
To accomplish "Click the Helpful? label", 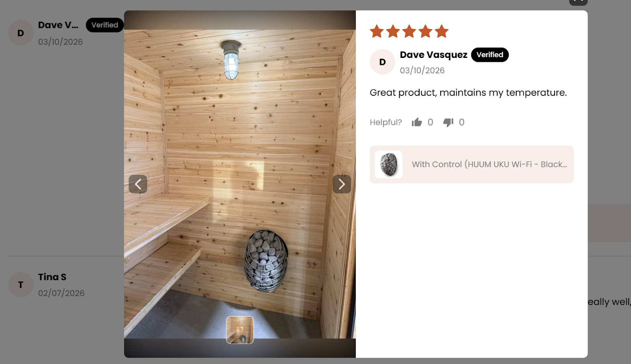I will (386, 123).
